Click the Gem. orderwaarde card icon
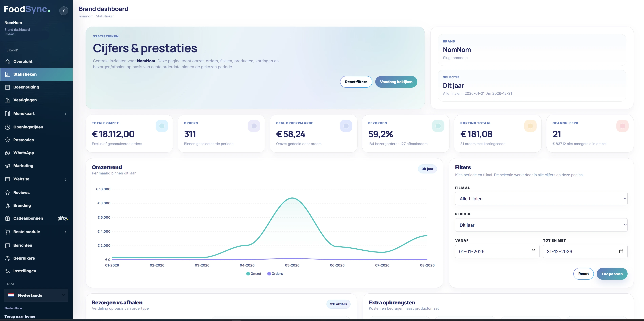Viewport: 644px width, 321px height. pyautogui.click(x=346, y=126)
